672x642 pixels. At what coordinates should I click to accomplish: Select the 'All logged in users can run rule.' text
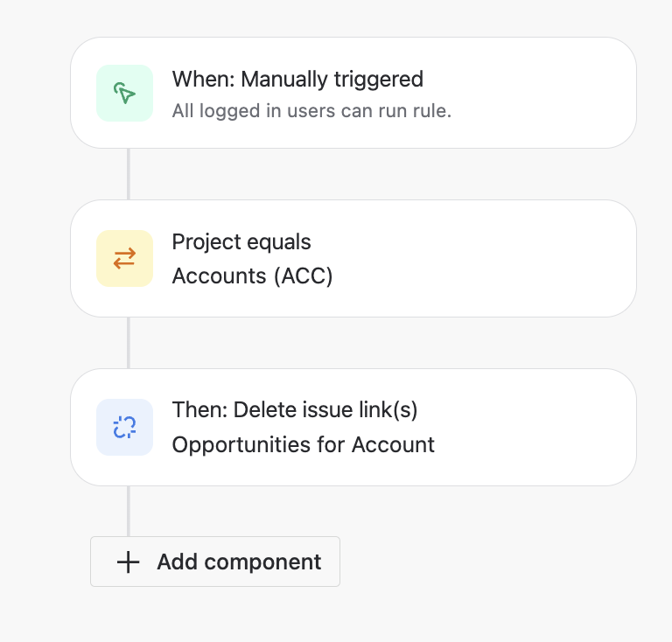(311, 111)
